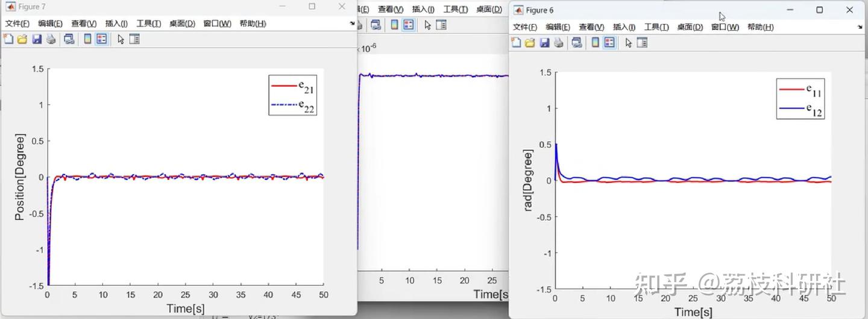Minimize the Figure 6 window
868x319 pixels.
(790, 10)
